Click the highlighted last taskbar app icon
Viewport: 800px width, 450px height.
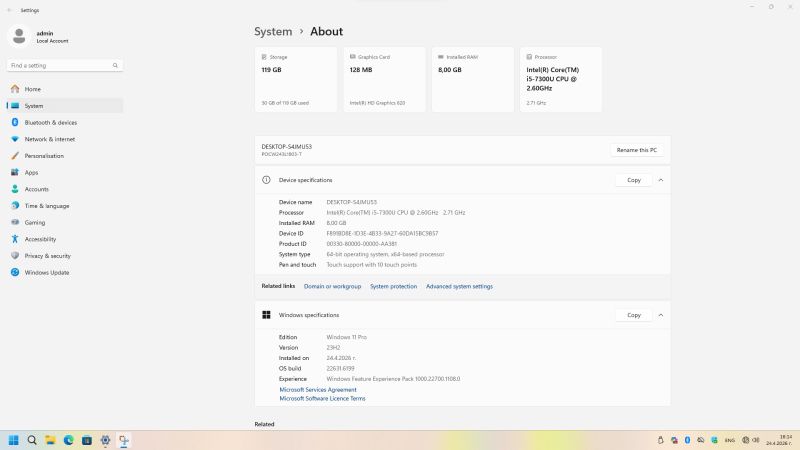(123, 440)
